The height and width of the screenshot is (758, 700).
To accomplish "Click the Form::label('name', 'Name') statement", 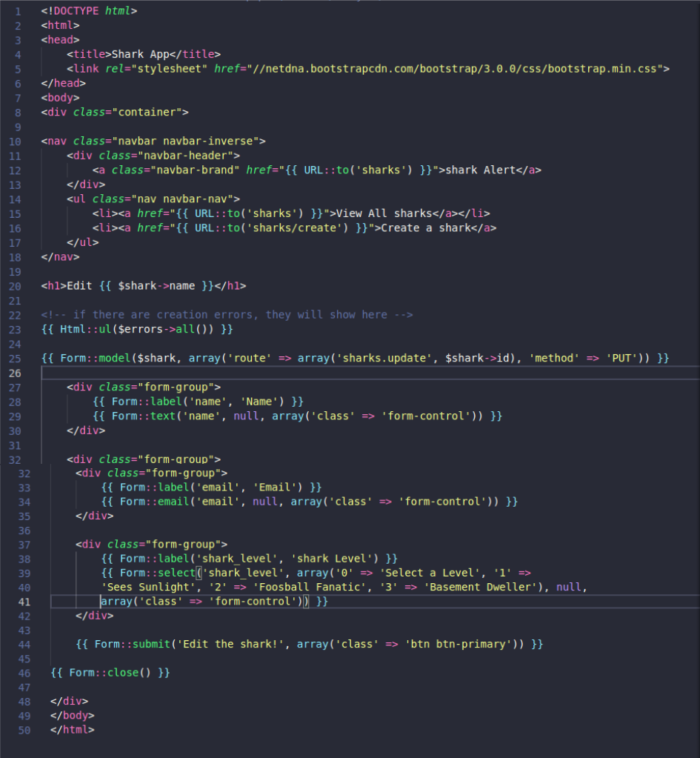I will tap(199, 402).
